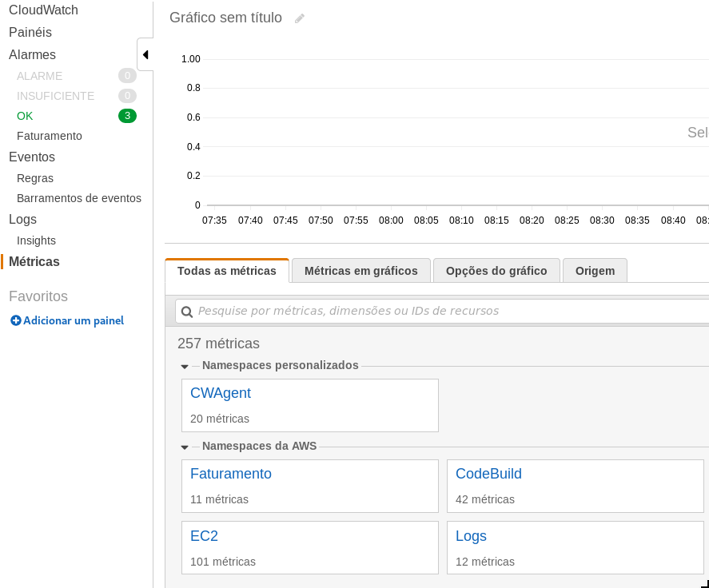The width and height of the screenshot is (709, 588).
Task: Collapse the Namespaces personalizados section
Action: pyautogui.click(x=185, y=366)
